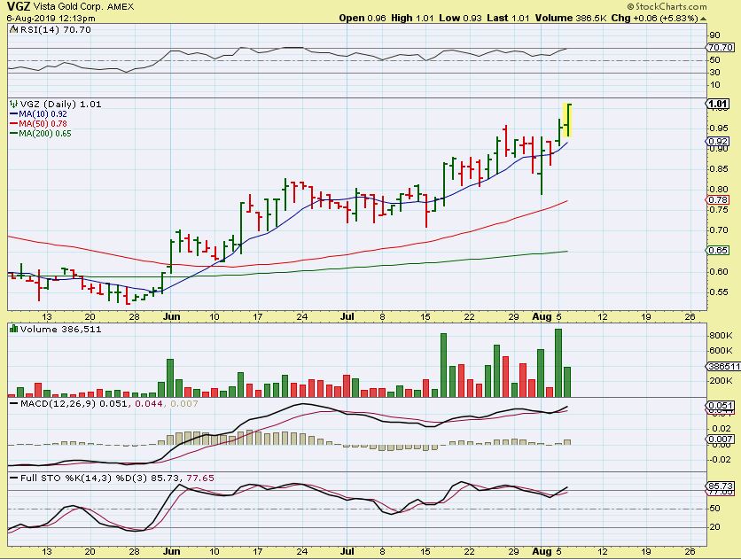
Task: Click the Full STO legend line marker
Action: point(14,478)
